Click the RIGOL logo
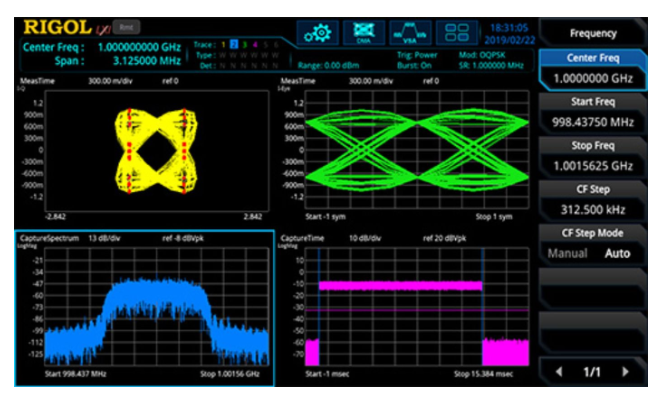Viewport: 659px width, 393px height. (x=57, y=28)
